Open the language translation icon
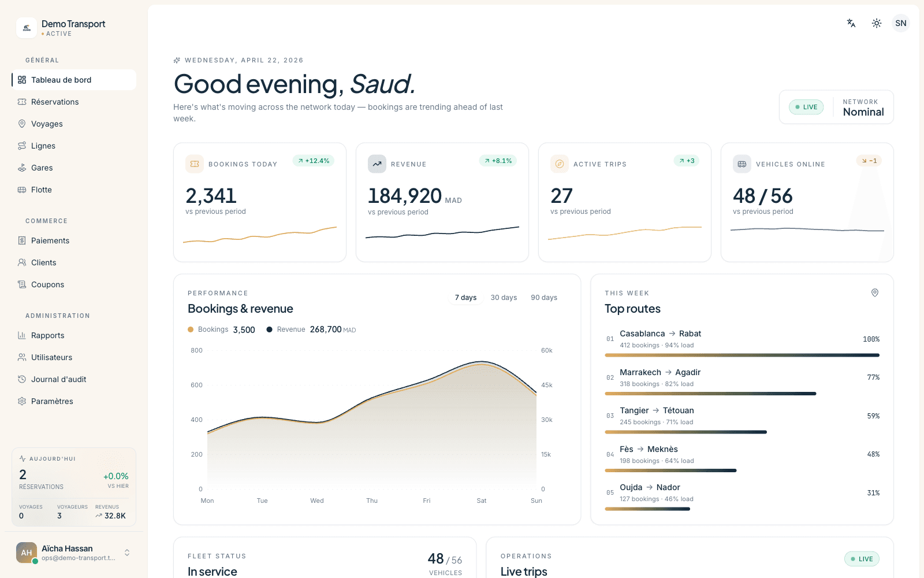 [851, 23]
